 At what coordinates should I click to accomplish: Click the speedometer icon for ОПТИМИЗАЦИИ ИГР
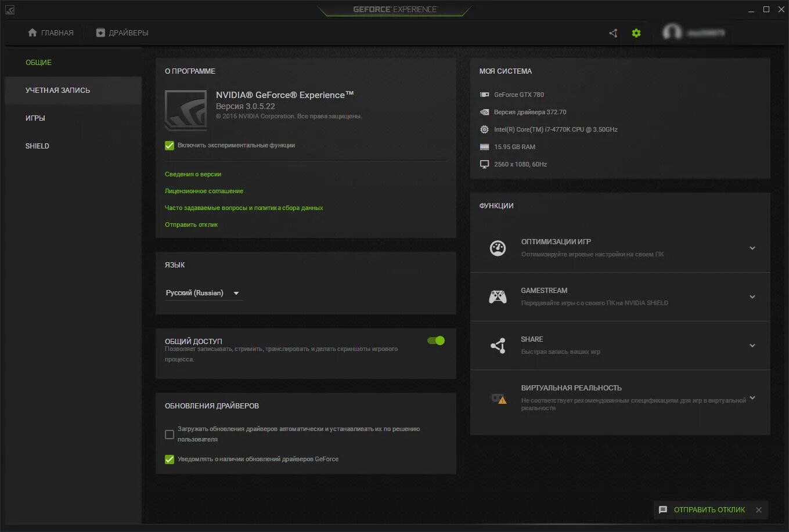coord(498,248)
